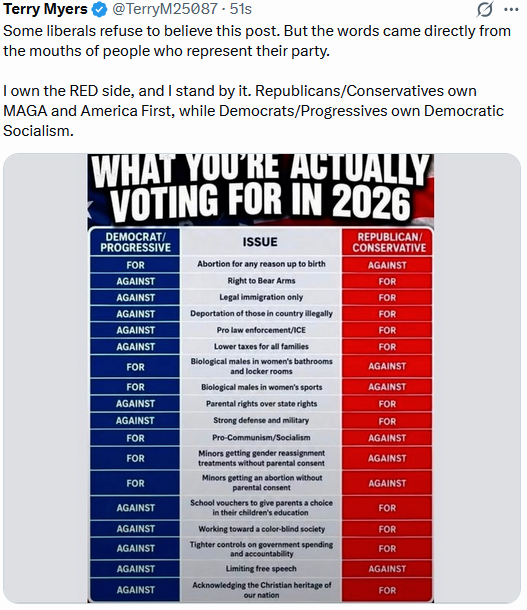527x610 pixels.
Task: Select the 'Strong defense and military' row
Action: pos(261,421)
